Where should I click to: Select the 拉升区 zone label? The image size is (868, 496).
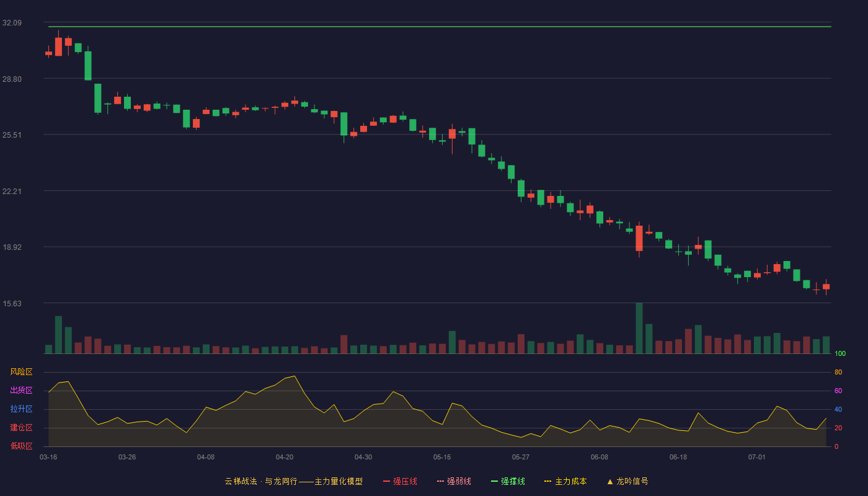click(x=21, y=409)
